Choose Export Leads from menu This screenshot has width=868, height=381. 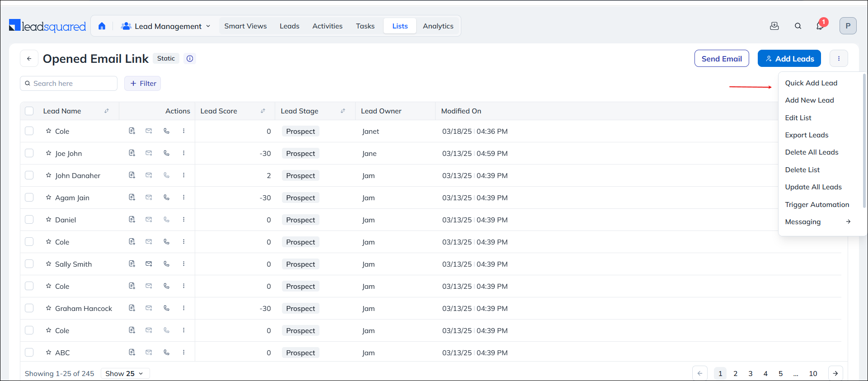coord(807,135)
